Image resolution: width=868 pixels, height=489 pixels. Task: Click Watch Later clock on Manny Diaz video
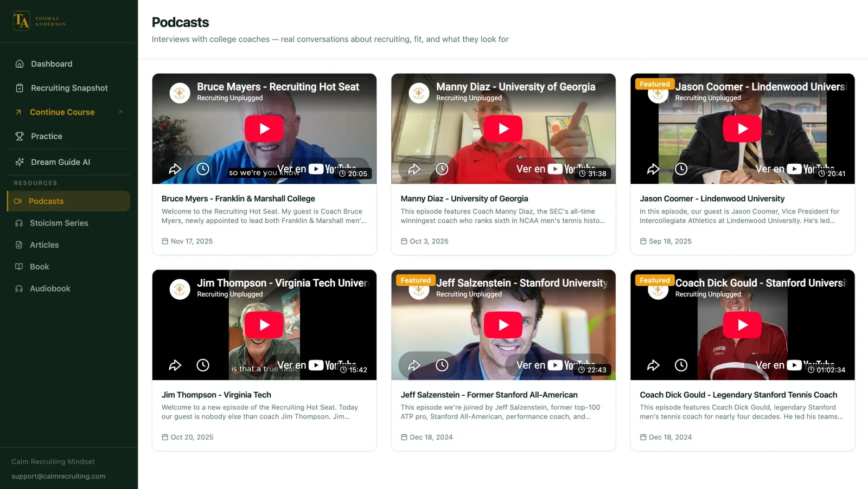442,169
